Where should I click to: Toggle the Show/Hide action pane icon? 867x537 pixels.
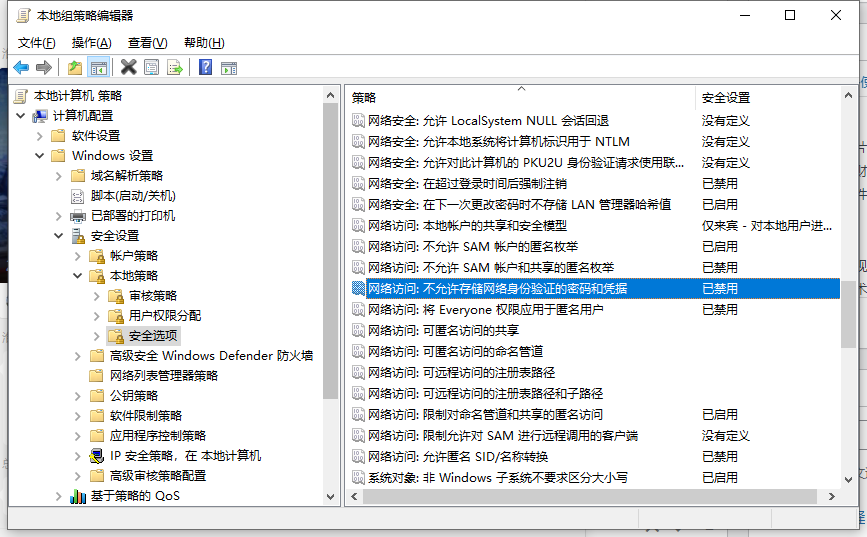(229, 67)
